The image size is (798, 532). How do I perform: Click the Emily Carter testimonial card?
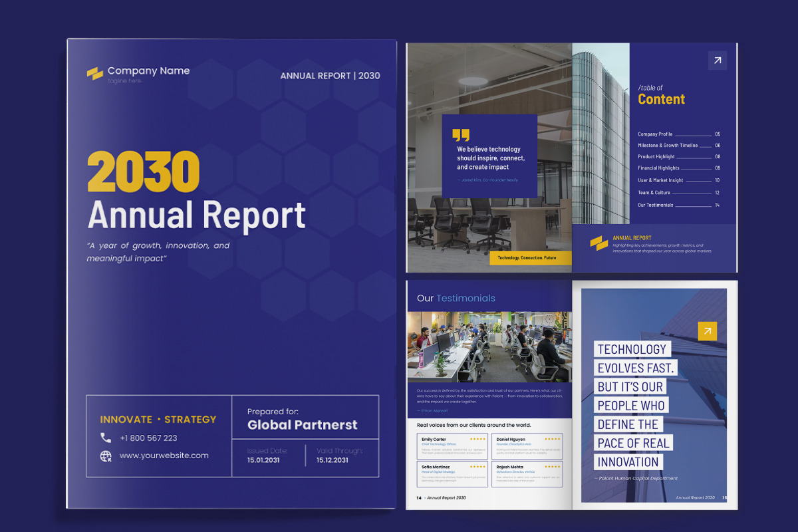point(452,446)
